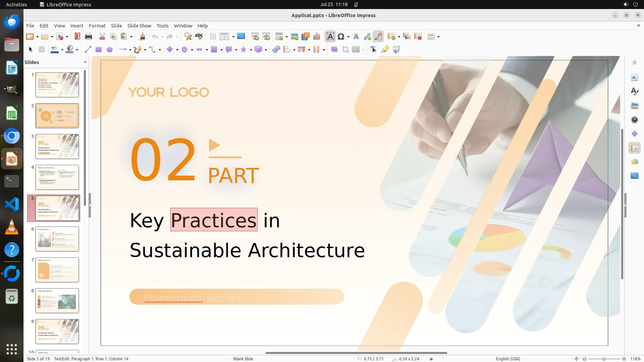Expand the Insert Table dropdown arrow
The image size is (644, 362).
pyautogui.click(x=286, y=37)
